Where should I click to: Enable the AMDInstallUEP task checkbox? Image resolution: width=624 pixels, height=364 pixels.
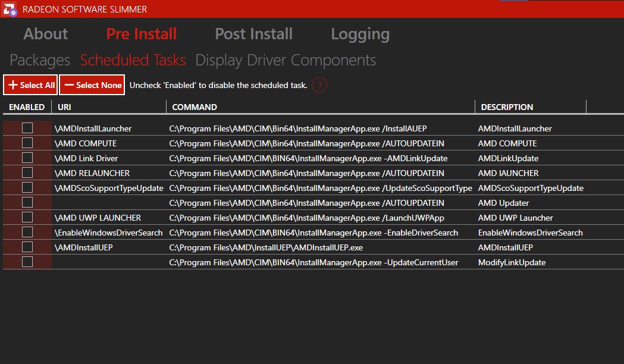tap(27, 247)
